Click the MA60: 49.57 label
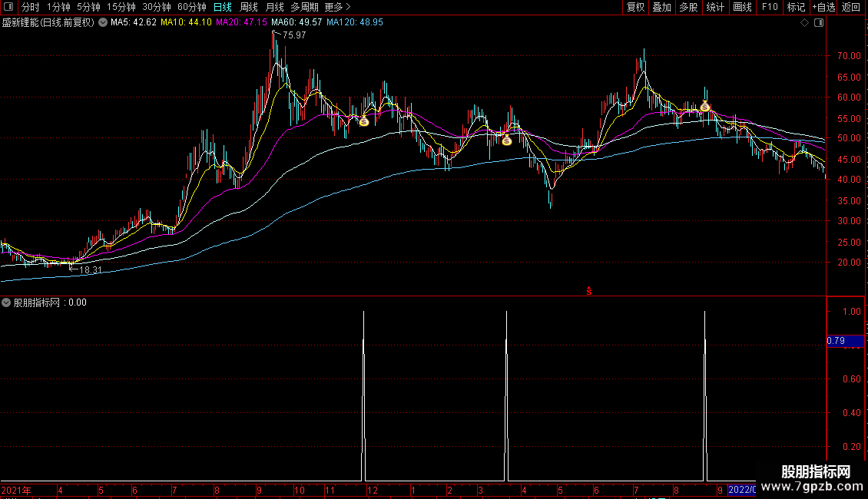 point(297,22)
